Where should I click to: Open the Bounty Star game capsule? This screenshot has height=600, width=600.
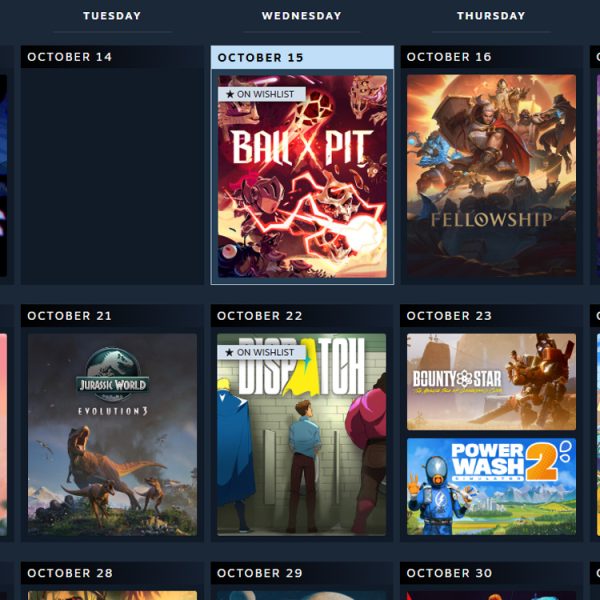[x=491, y=382]
